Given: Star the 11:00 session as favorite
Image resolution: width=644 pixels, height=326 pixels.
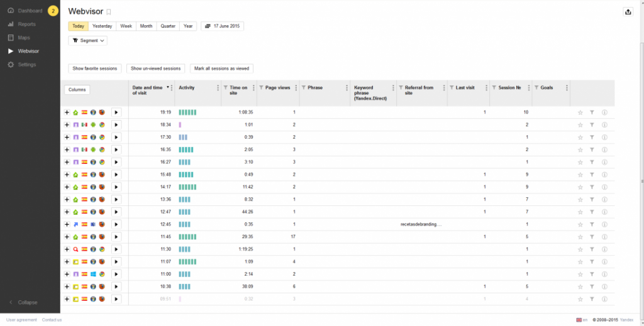Looking at the screenshot, I should pos(580,274).
